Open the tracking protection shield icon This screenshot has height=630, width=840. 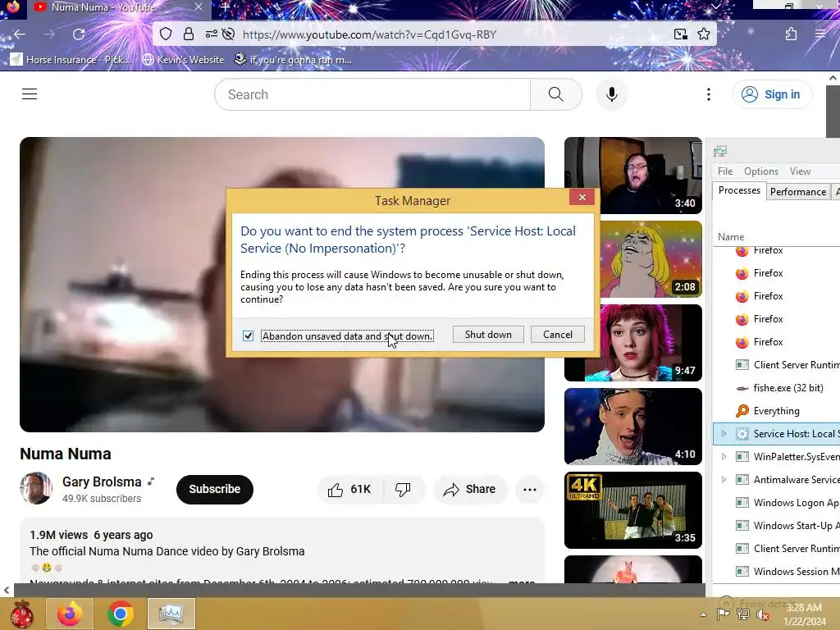tap(166, 34)
